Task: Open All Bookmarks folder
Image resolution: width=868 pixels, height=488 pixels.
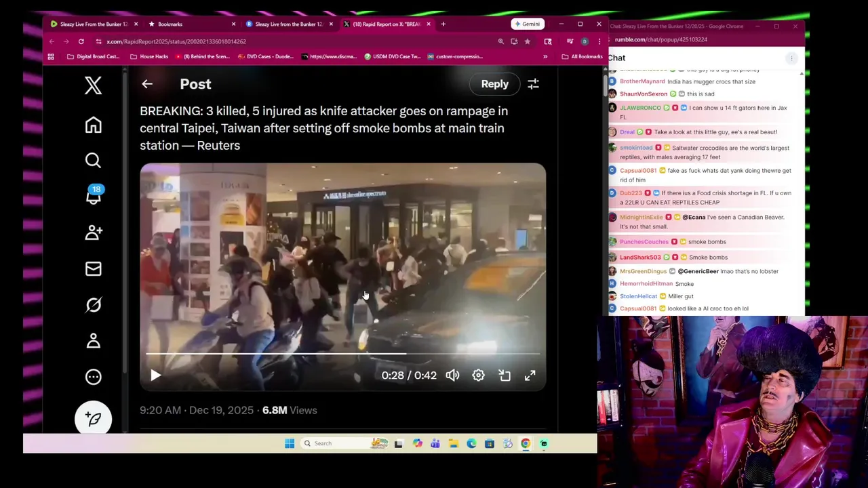Action: pos(582,56)
